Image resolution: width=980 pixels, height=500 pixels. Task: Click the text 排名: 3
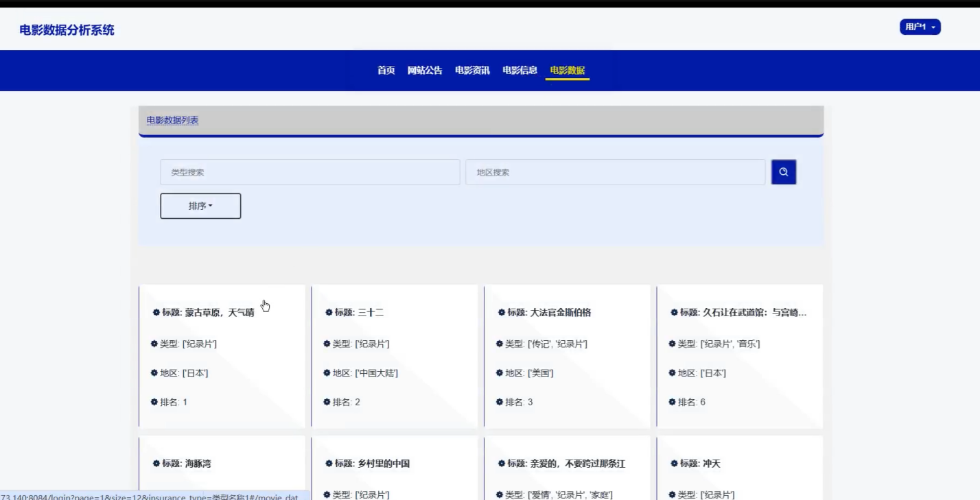pyautogui.click(x=520, y=402)
